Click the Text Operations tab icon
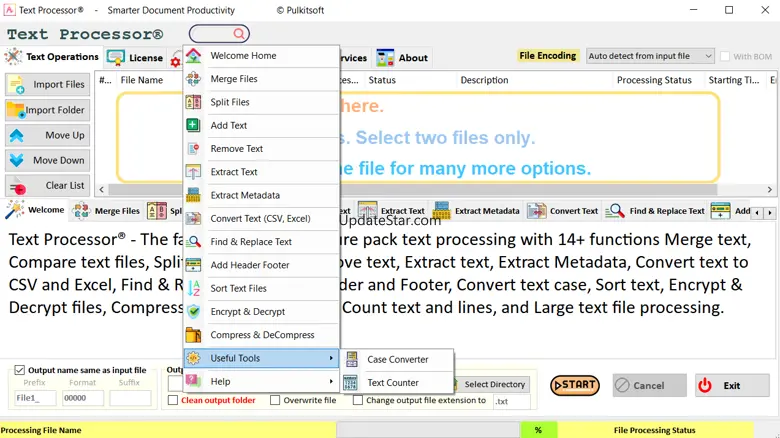The width and height of the screenshot is (780, 438). (x=13, y=57)
